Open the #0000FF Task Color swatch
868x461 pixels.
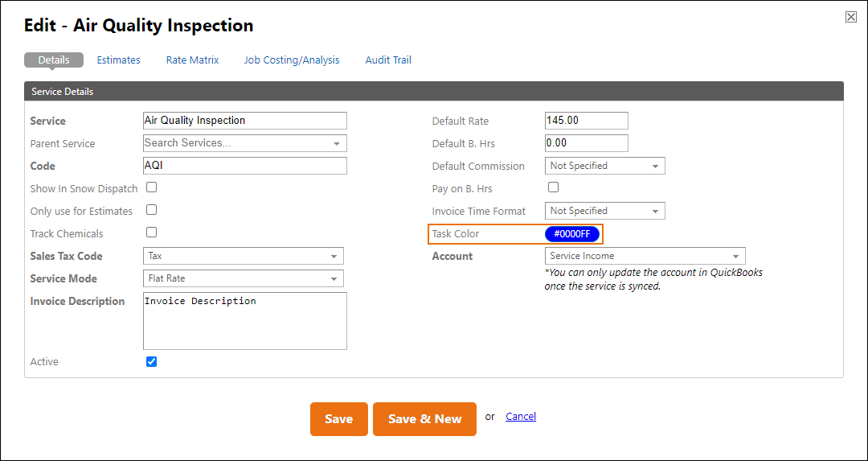click(x=572, y=234)
